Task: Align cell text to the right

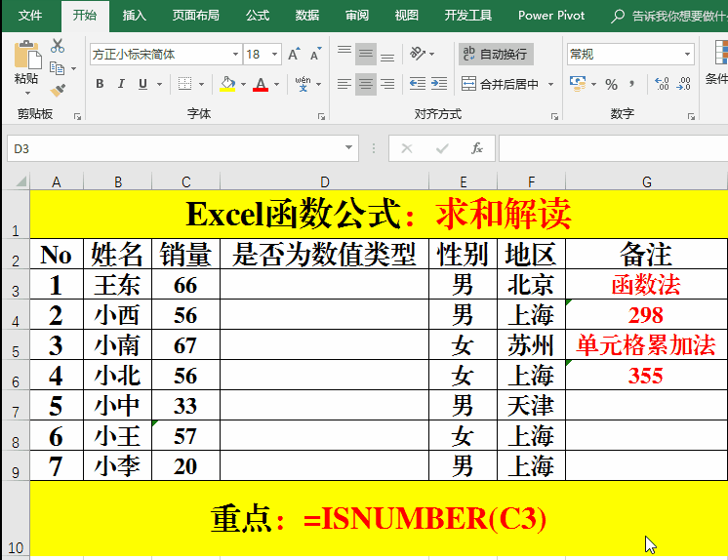Action: coord(387,84)
